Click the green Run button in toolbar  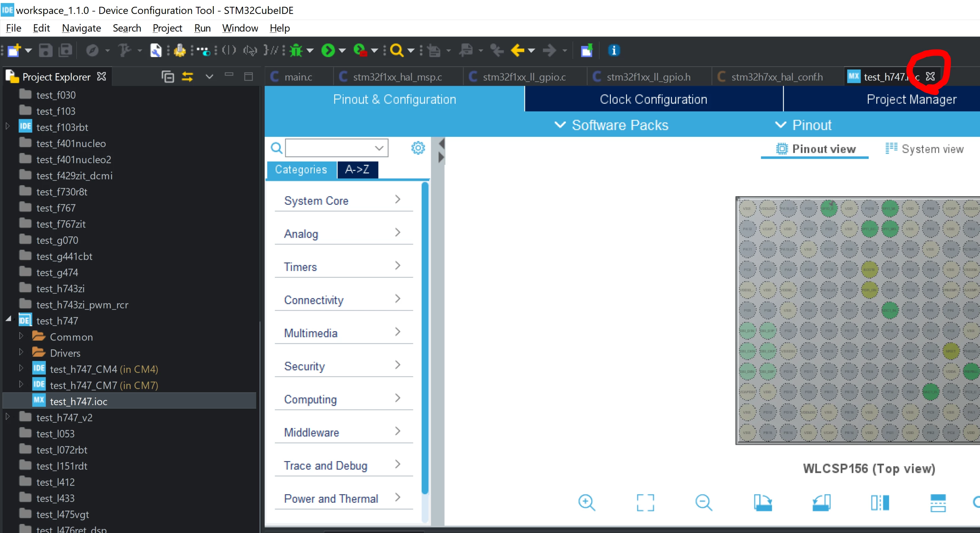[327, 50]
